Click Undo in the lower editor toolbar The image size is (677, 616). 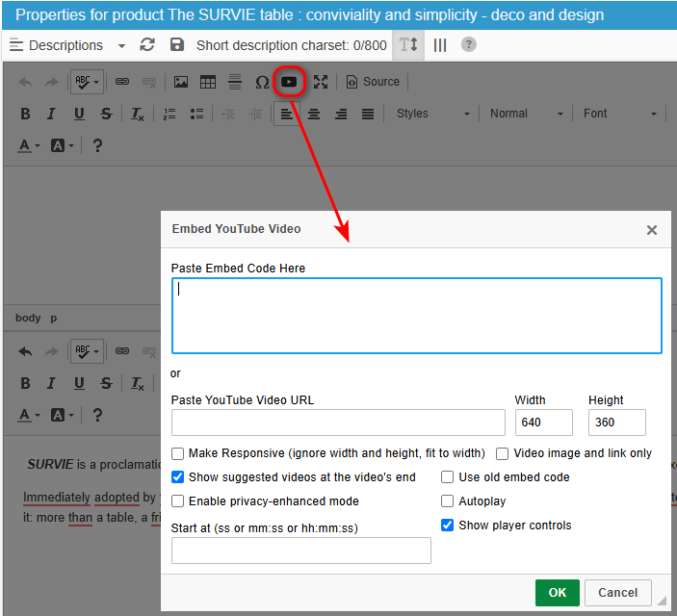pyautogui.click(x=25, y=351)
